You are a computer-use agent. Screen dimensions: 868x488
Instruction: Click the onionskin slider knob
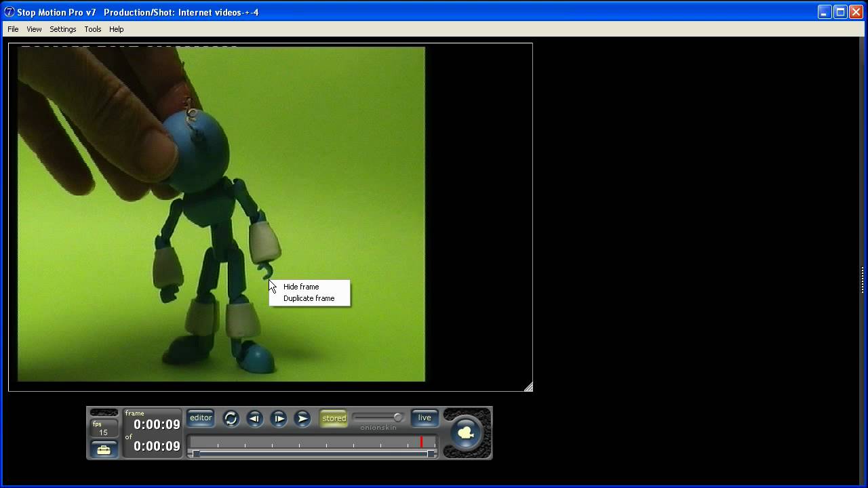coord(398,418)
